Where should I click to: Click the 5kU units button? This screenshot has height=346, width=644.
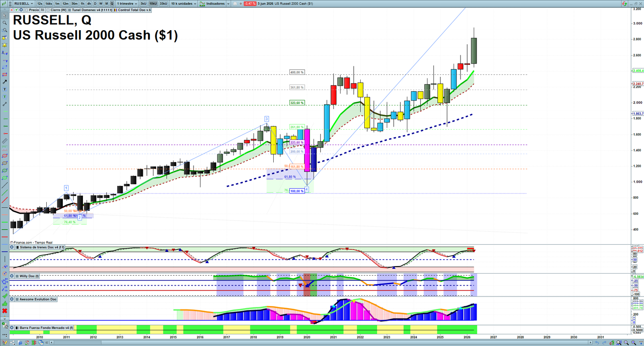point(143,4)
